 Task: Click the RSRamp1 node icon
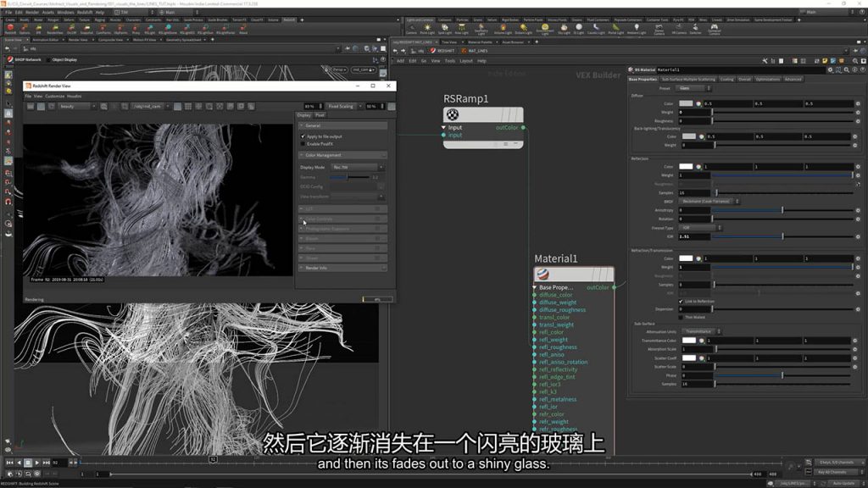click(453, 114)
